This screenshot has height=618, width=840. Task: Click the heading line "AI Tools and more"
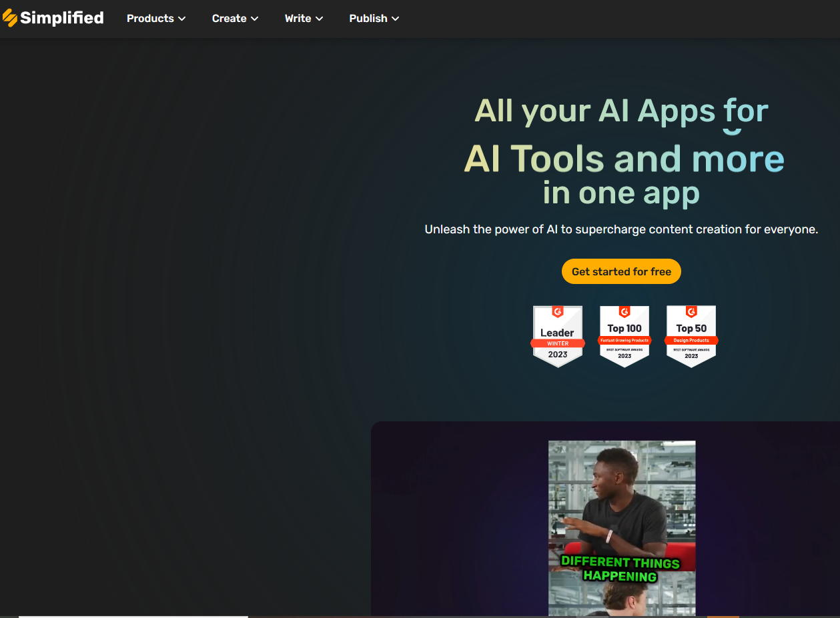[x=624, y=159]
